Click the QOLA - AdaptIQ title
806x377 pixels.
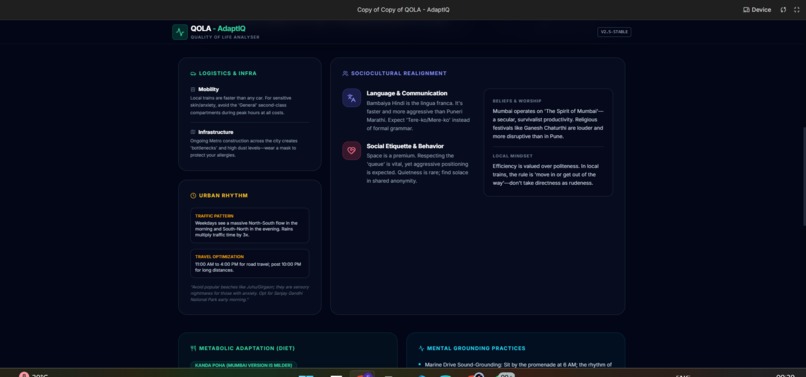point(218,29)
